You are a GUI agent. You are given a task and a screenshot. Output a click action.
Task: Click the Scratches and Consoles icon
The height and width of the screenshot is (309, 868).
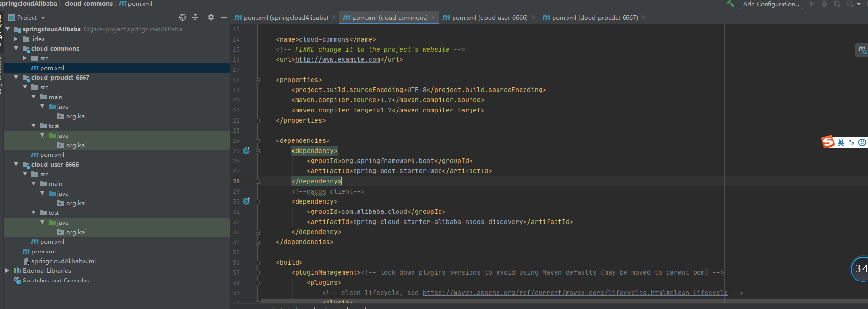point(18,280)
